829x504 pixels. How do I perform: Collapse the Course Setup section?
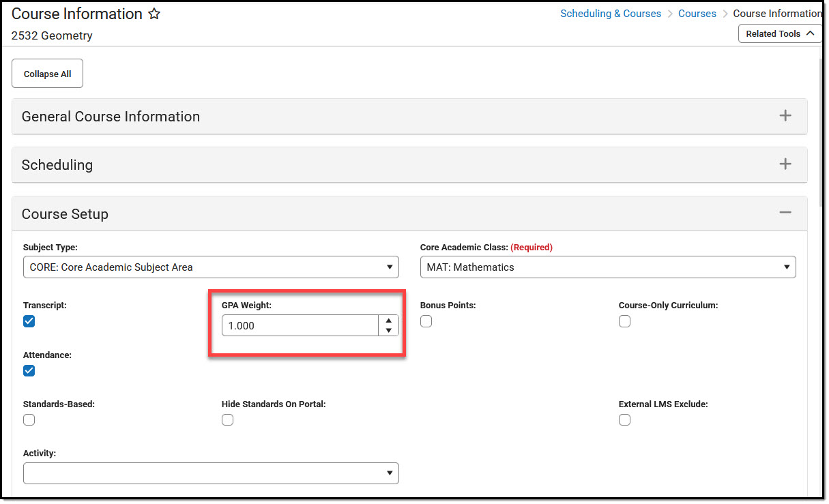click(x=785, y=213)
